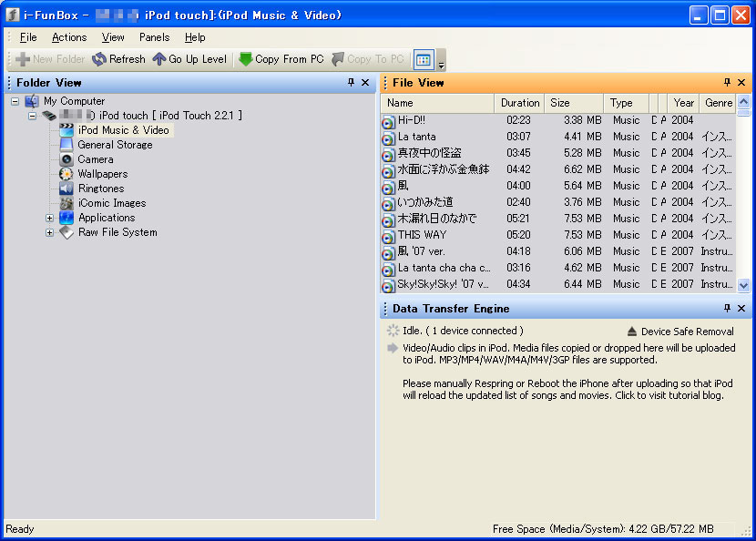Select the 真夜中の怪盗 track icon
Image resolution: width=756 pixels, height=541 pixels.
click(388, 155)
